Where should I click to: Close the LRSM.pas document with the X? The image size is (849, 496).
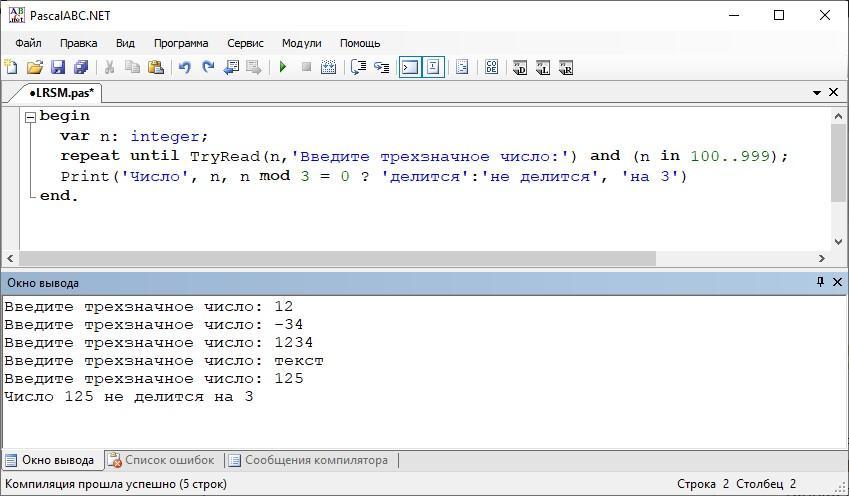834,93
